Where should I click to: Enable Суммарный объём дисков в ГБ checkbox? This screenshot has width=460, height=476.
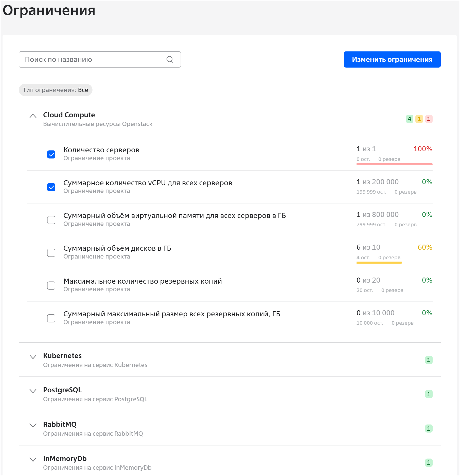pos(51,253)
